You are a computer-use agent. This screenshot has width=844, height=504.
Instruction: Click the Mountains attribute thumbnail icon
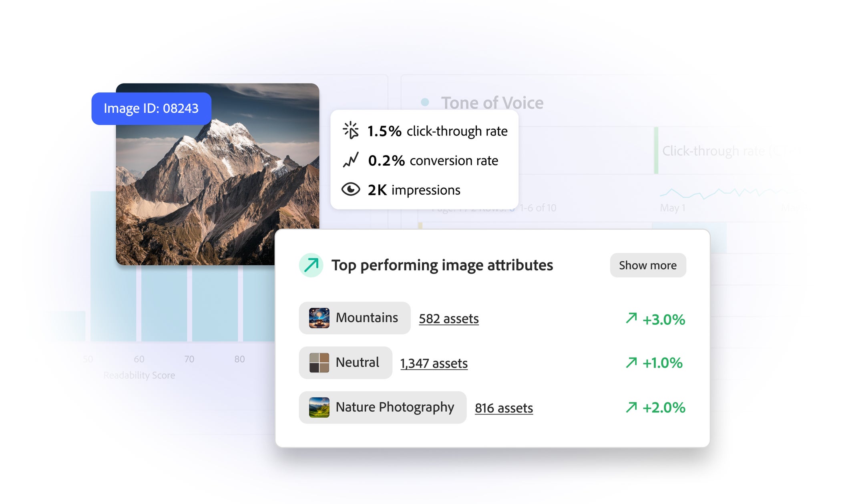tap(319, 318)
